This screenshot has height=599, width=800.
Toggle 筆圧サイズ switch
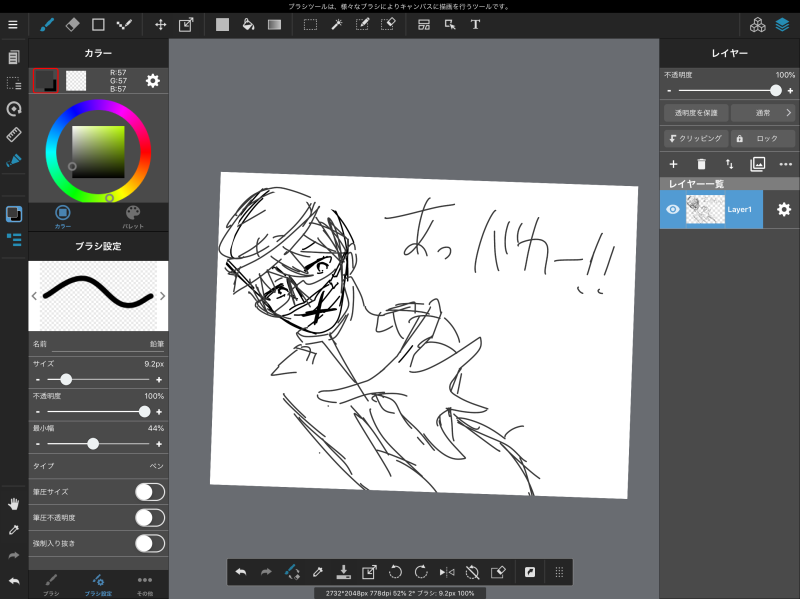[150, 492]
